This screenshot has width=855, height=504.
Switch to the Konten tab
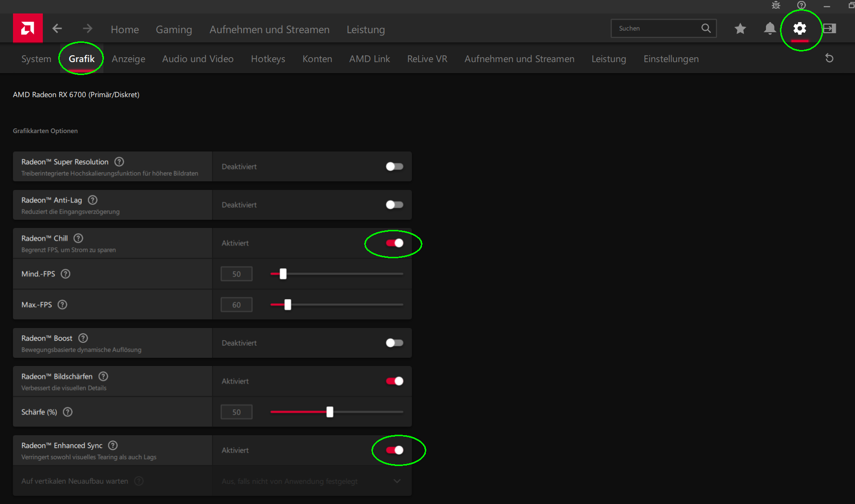[317, 59]
